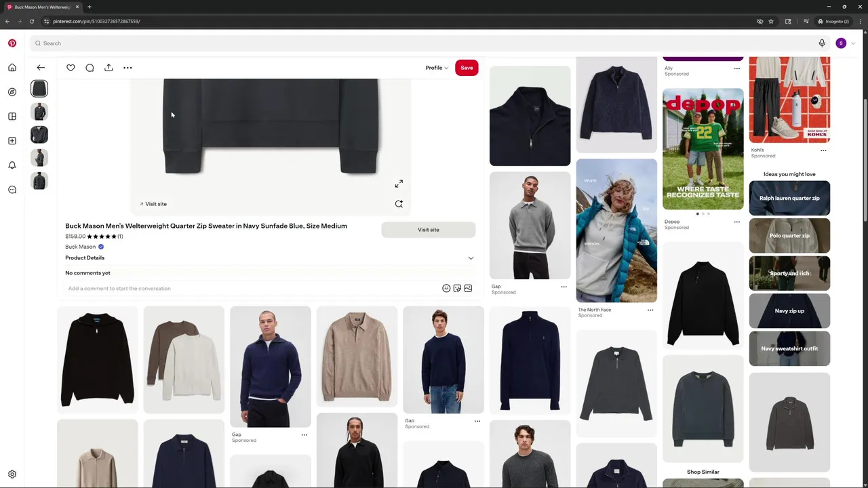Open Gap sponsored label under navy zip model
868x488 pixels.
(244, 441)
